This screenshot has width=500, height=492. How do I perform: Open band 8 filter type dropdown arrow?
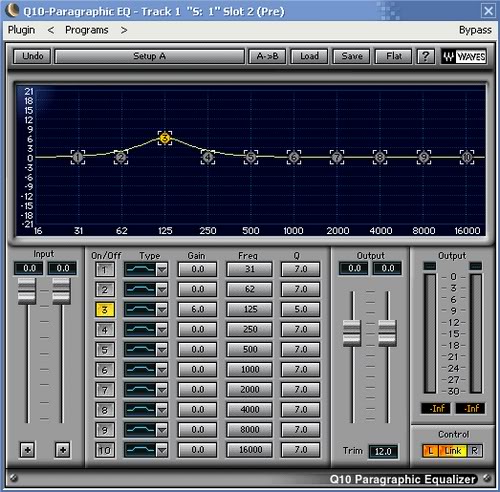pyautogui.click(x=162, y=410)
